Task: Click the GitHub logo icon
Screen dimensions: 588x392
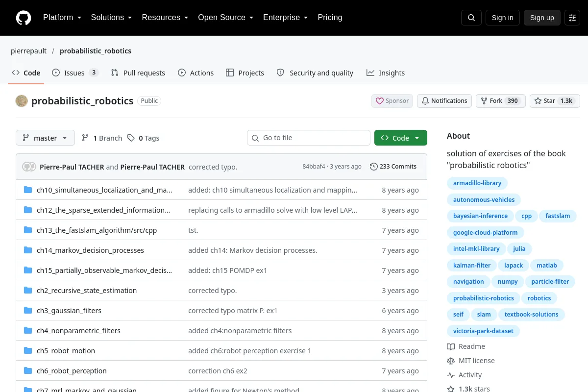Action: (24, 18)
